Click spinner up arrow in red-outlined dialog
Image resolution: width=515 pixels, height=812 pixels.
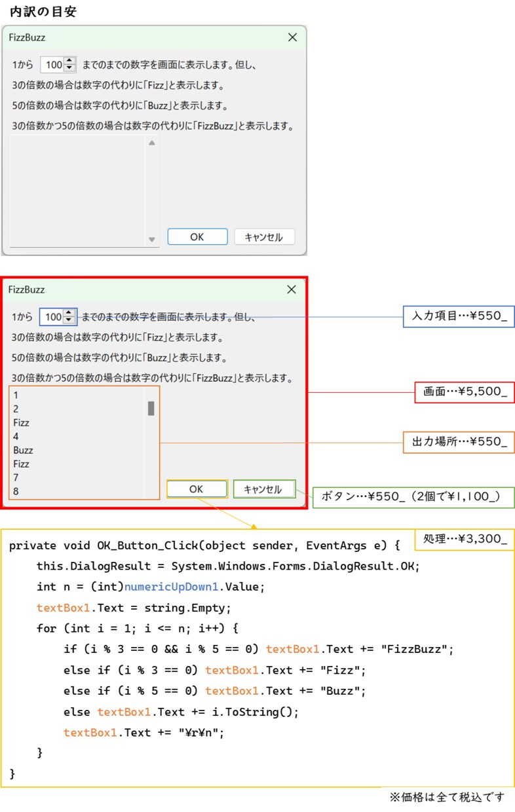pyautogui.click(x=69, y=313)
